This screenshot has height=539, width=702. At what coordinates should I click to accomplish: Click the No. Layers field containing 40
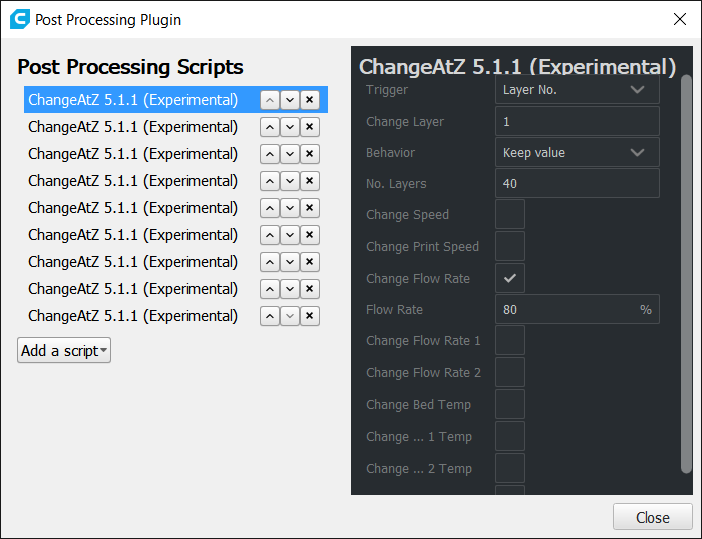point(577,183)
